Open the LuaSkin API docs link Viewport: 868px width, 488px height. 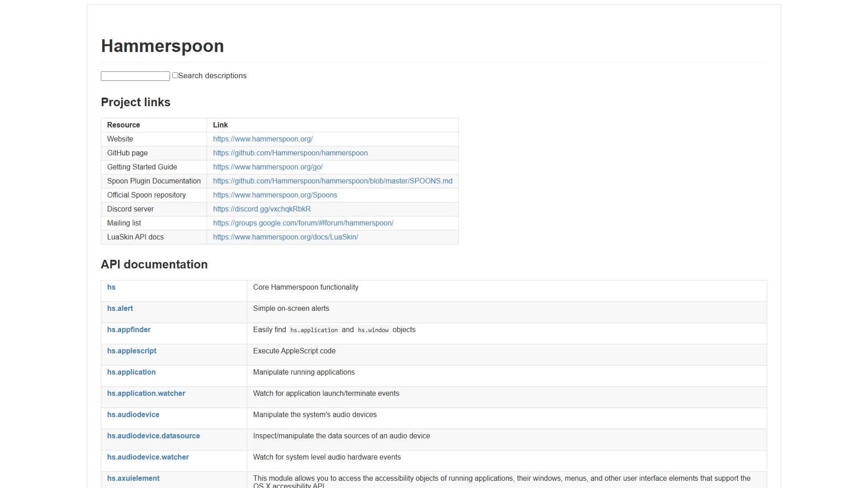(285, 237)
